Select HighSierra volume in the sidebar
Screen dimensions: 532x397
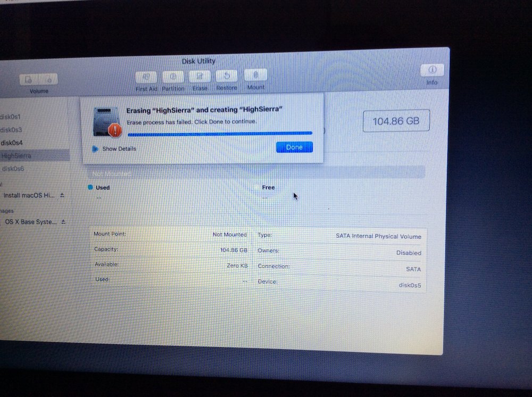pyautogui.click(x=34, y=156)
